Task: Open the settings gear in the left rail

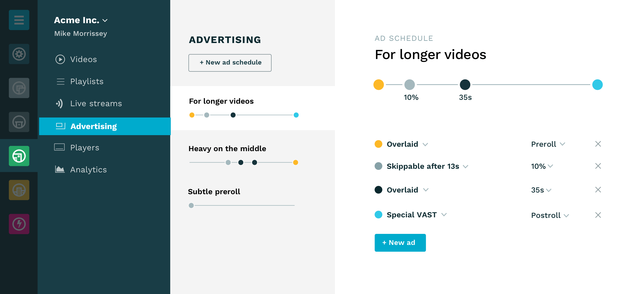Action: 19,54
